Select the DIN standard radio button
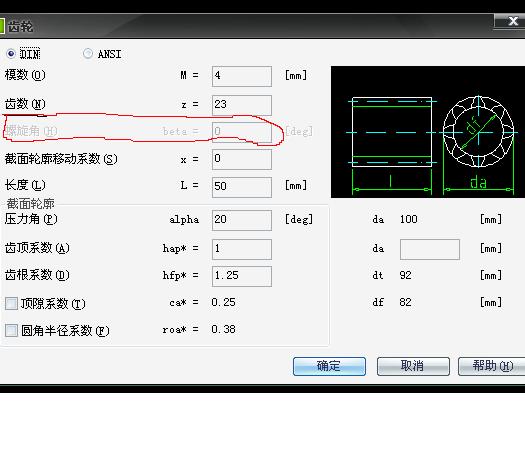This screenshot has height=460, width=525. (x=11, y=54)
